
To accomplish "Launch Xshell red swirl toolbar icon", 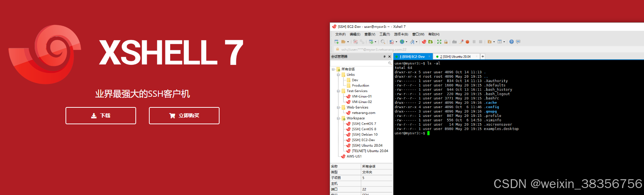I will coord(424,42).
